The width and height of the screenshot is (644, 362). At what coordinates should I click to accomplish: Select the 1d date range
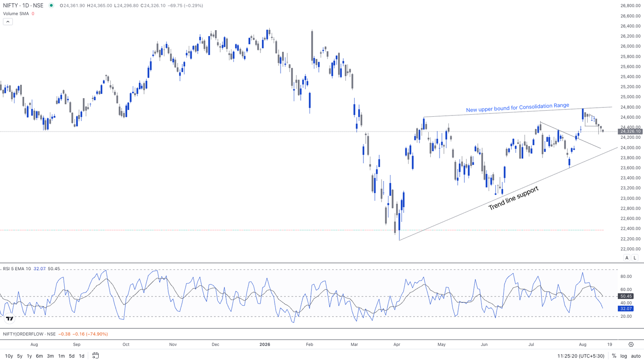[x=82, y=356]
